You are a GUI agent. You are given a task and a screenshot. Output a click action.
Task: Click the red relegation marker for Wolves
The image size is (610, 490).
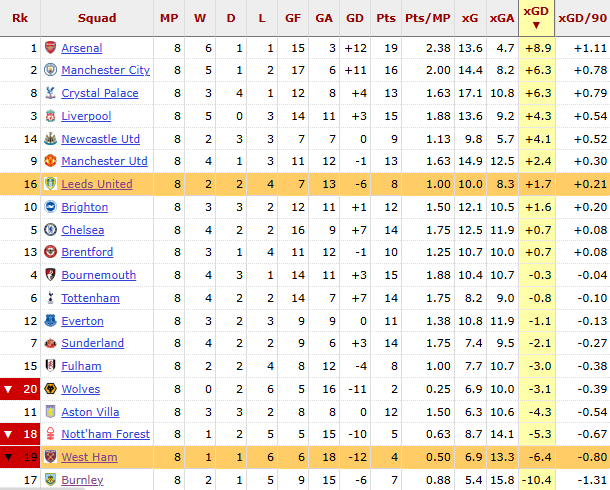(x=20, y=389)
